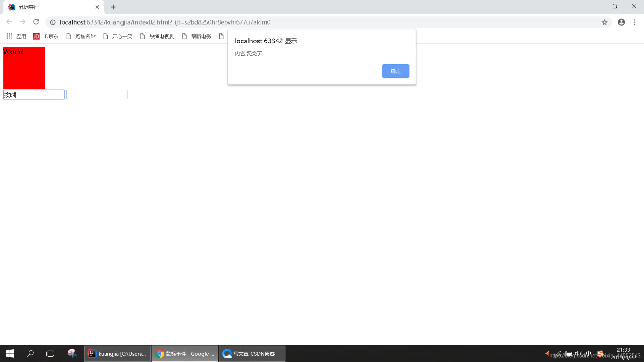The height and width of the screenshot is (362, 644).
Task: Click the speaker volume tray icon
Action: [578, 353]
